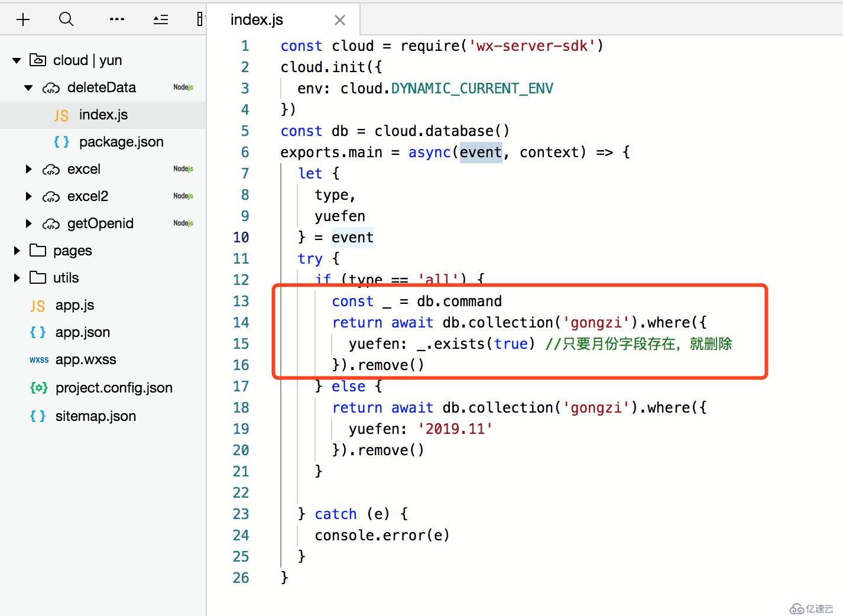
Task: Open package.json in the file tree
Action: [x=121, y=142]
